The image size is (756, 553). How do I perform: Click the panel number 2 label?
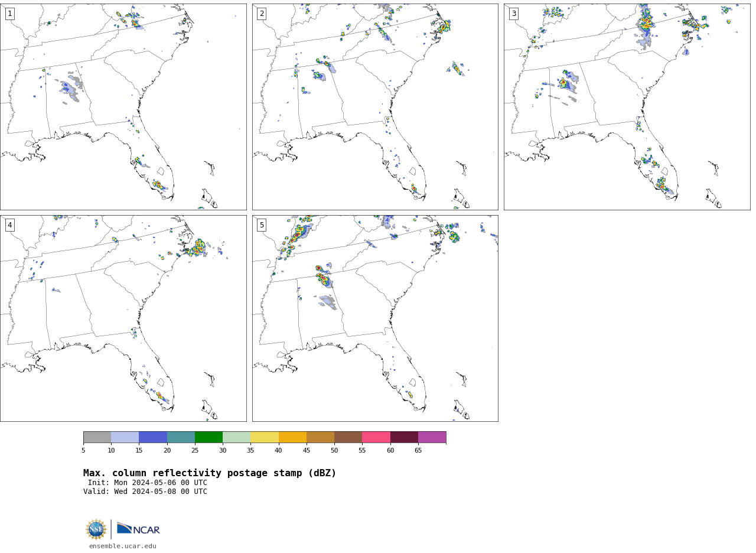[262, 14]
